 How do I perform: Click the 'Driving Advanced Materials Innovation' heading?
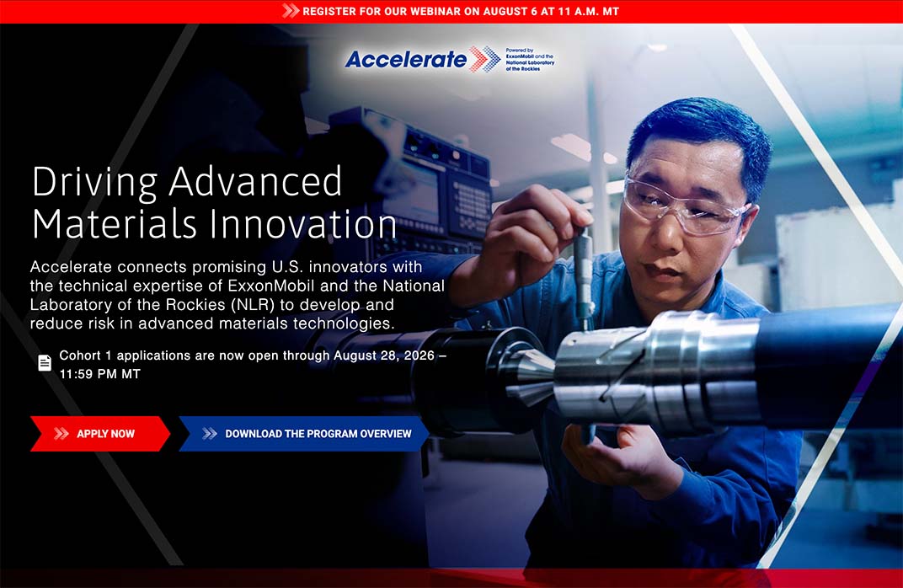214,203
